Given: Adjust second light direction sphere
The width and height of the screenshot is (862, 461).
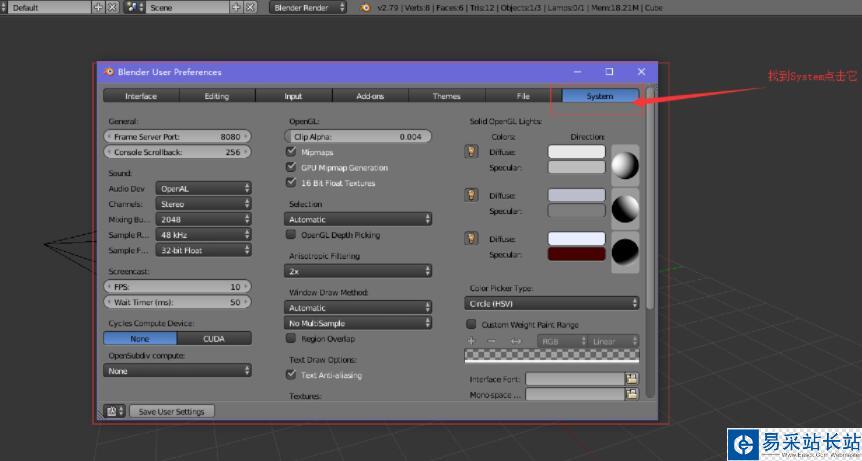Looking at the screenshot, I should 626,209.
